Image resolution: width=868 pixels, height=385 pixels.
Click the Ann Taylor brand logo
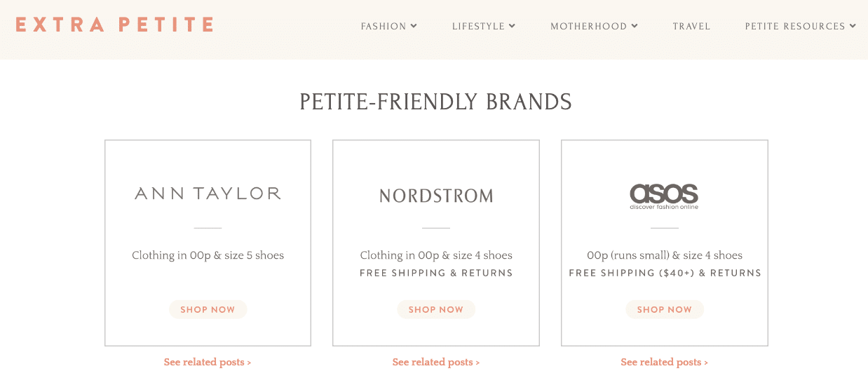tap(208, 194)
